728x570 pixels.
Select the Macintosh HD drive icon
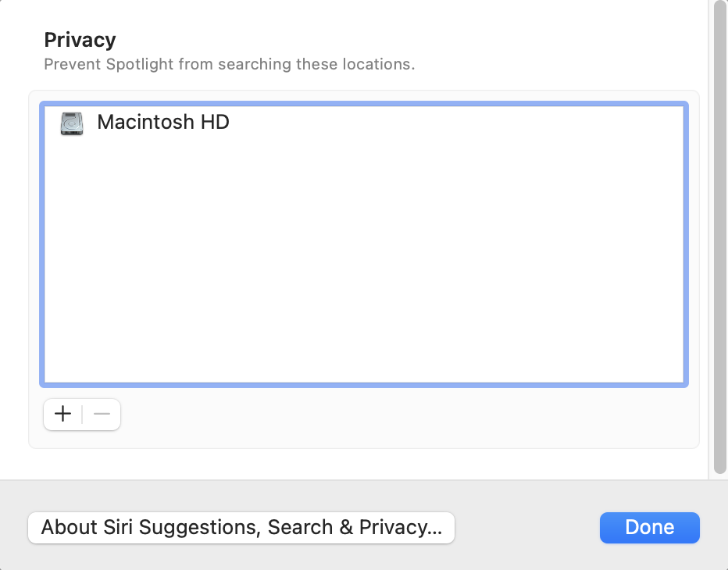(72, 123)
